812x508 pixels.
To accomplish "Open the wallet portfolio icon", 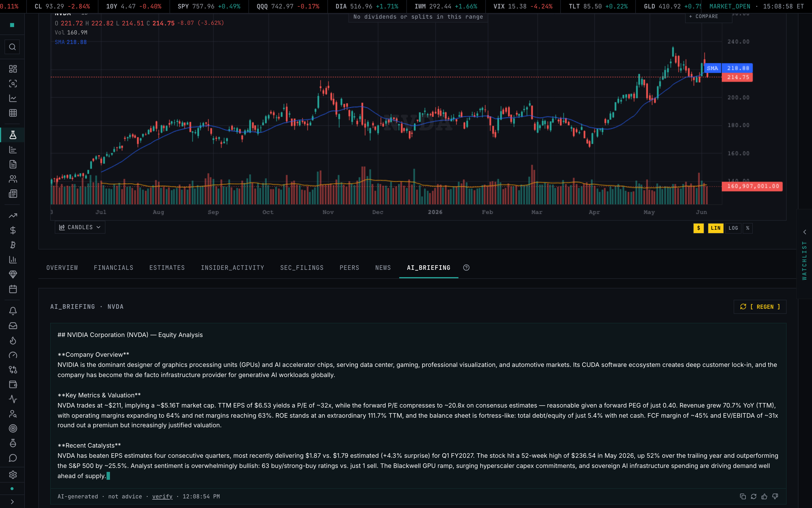I will pyautogui.click(x=13, y=385).
